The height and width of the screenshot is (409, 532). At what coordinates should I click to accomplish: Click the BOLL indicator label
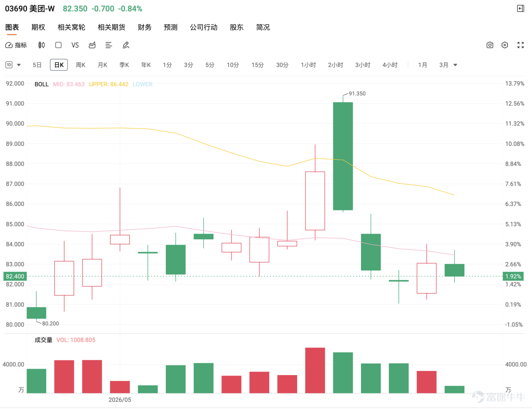coord(42,84)
